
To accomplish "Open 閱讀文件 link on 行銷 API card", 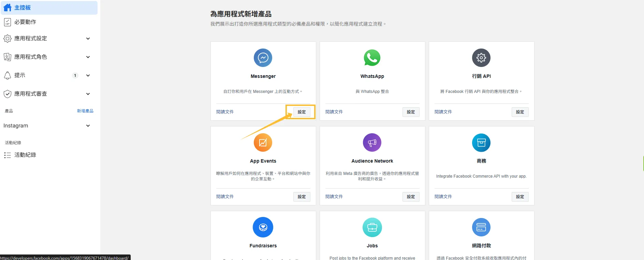I will click(x=443, y=112).
